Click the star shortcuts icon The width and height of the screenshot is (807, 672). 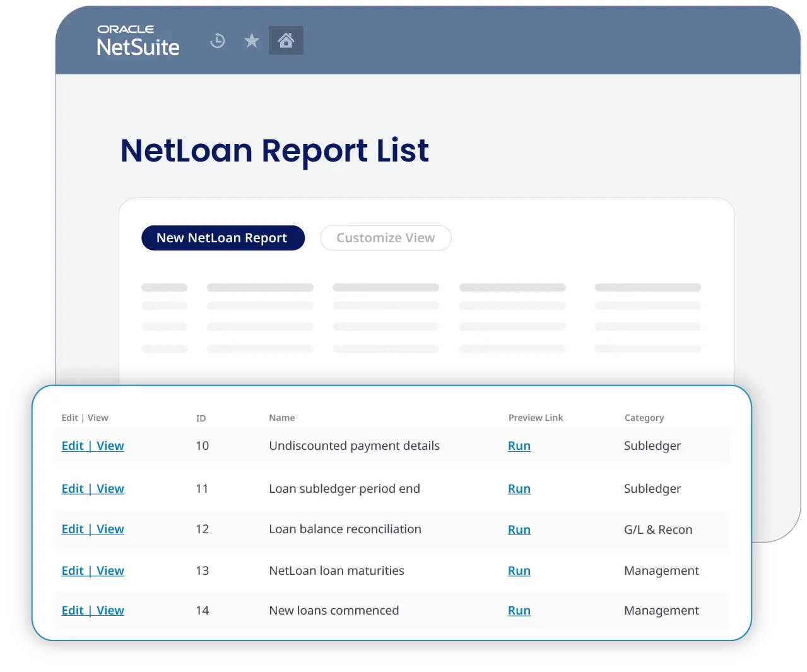[x=251, y=40]
